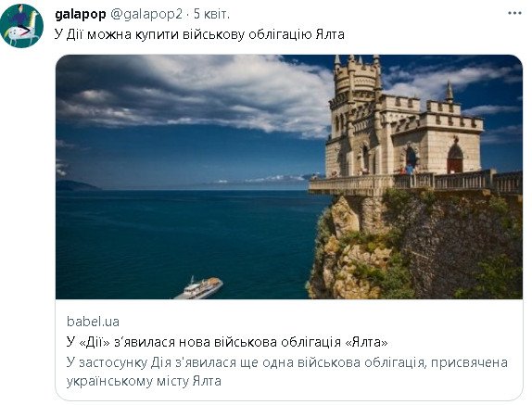Click the babel.ua domain label

pyautogui.click(x=93, y=322)
